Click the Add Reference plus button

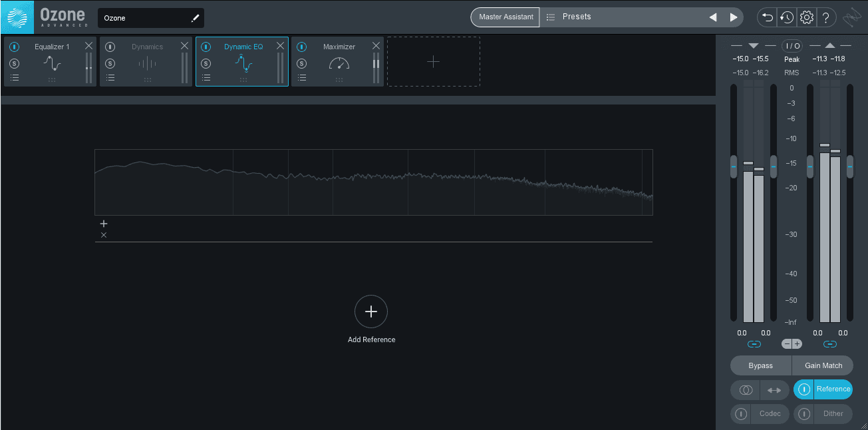[x=371, y=312]
